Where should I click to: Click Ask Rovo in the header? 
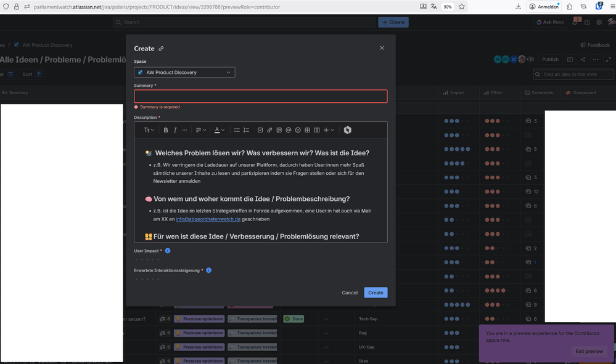pos(550,22)
